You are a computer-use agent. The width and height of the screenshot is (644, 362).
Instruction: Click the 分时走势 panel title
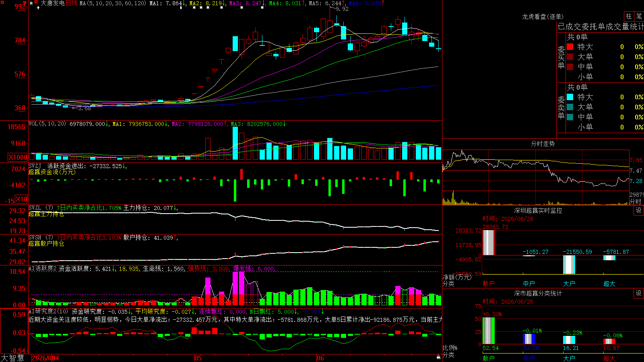pyautogui.click(x=543, y=144)
